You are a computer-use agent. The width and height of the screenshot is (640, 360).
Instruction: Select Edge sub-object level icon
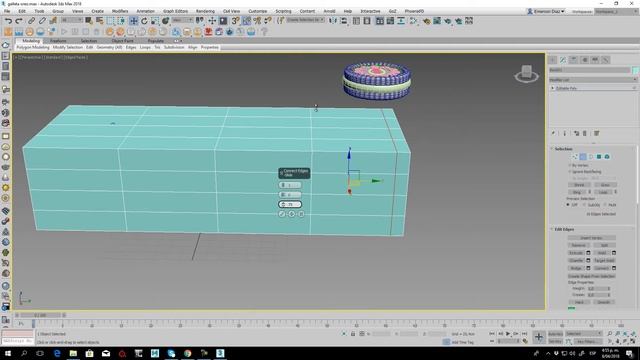583,157
